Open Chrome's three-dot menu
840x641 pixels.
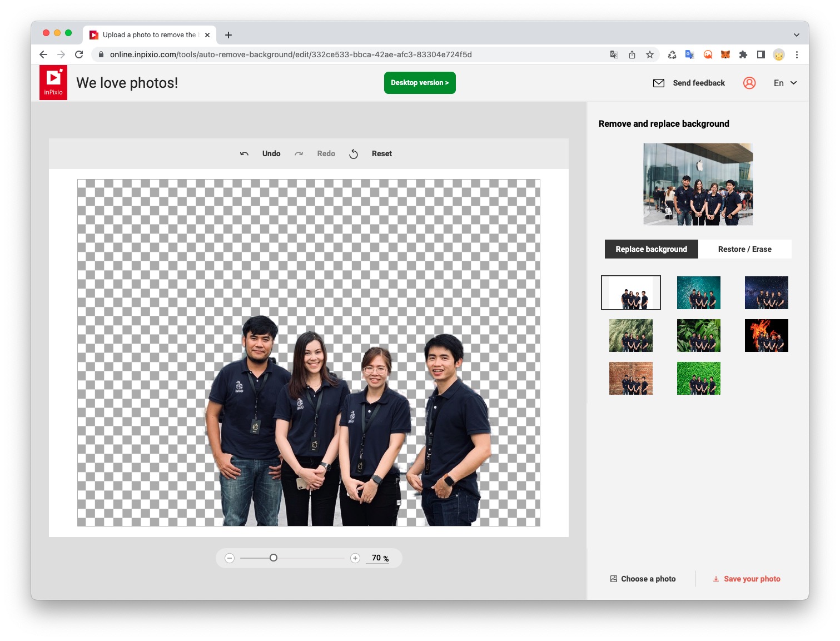coord(797,54)
